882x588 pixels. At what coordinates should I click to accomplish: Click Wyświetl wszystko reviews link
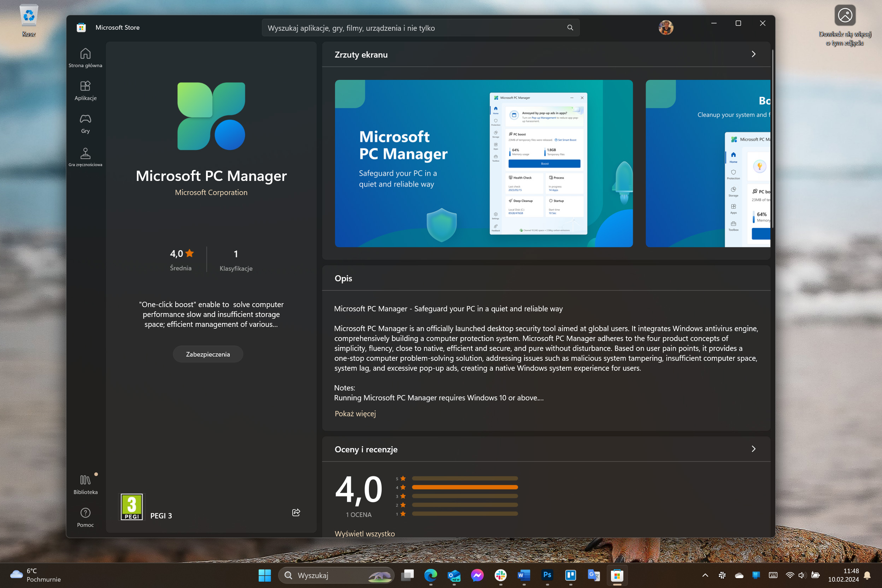coord(365,533)
